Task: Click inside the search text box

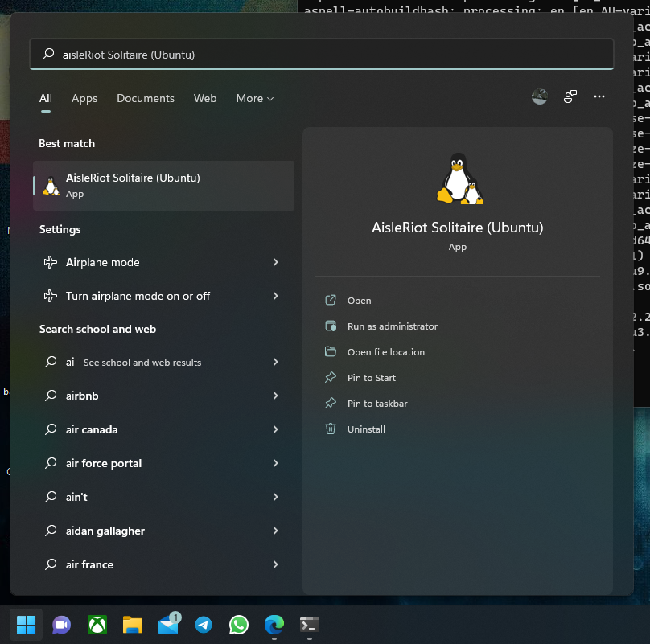Action: pyautogui.click(x=322, y=54)
